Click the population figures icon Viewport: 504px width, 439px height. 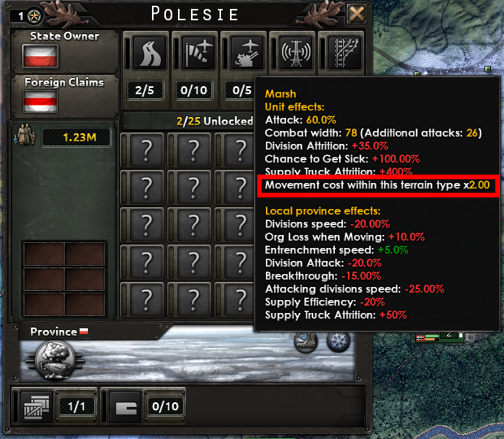[x=25, y=135]
